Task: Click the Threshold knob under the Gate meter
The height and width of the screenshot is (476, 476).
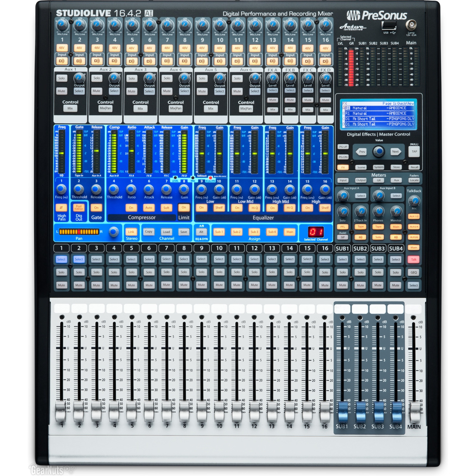Action: pos(79,189)
